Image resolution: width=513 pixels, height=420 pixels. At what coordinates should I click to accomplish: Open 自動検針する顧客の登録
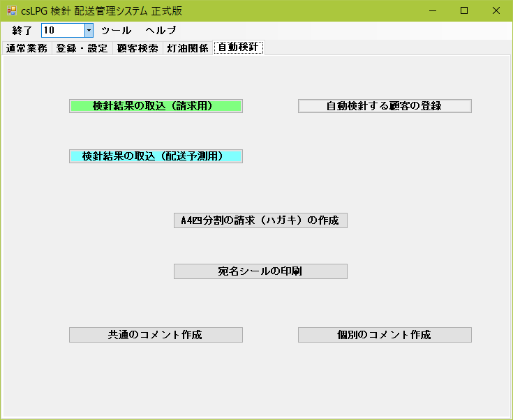pyautogui.click(x=385, y=106)
